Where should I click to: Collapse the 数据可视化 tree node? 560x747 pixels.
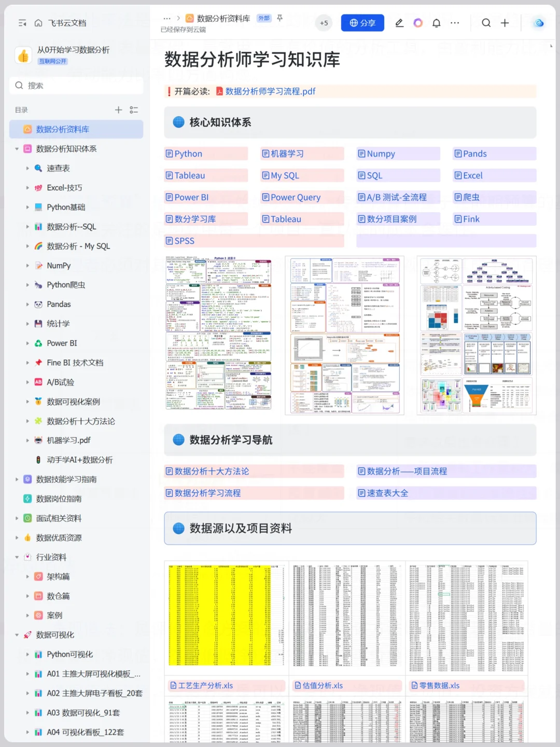[17, 635]
